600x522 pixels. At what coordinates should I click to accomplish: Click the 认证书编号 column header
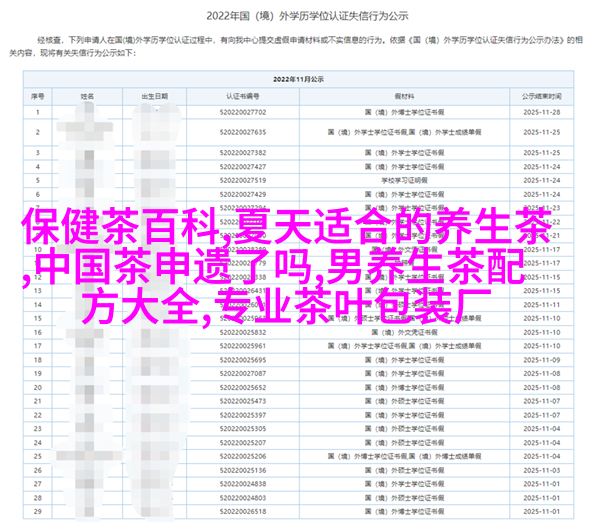245,97
